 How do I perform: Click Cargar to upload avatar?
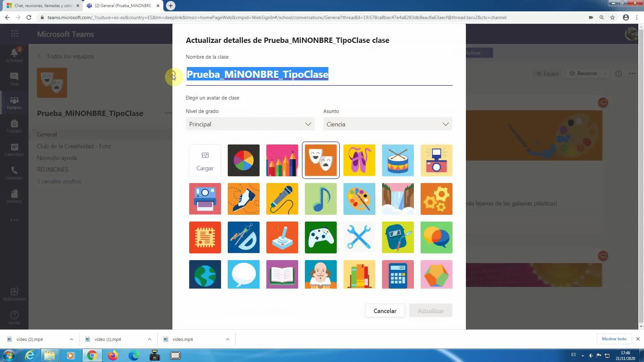(x=205, y=160)
